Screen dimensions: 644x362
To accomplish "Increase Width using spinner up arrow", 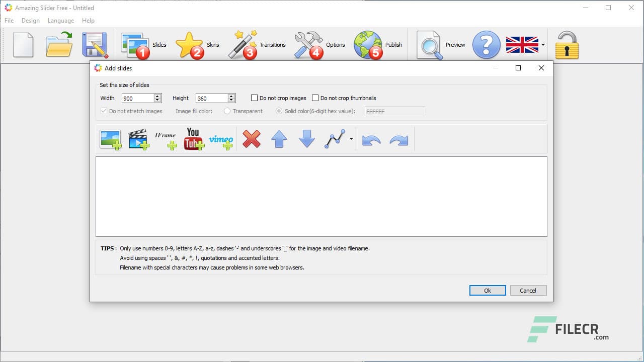I will tap(157, 96).
